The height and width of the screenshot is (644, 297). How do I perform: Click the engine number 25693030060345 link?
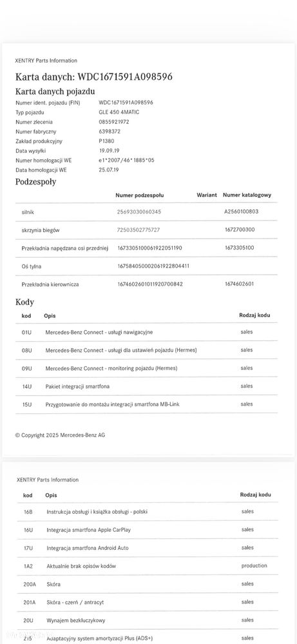139,211
